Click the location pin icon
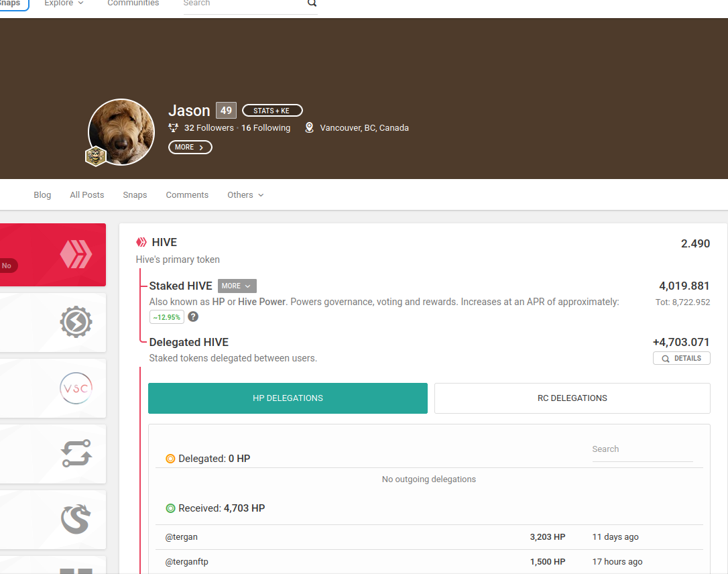Screen dimensions: 728x574 tap(309, 127)
